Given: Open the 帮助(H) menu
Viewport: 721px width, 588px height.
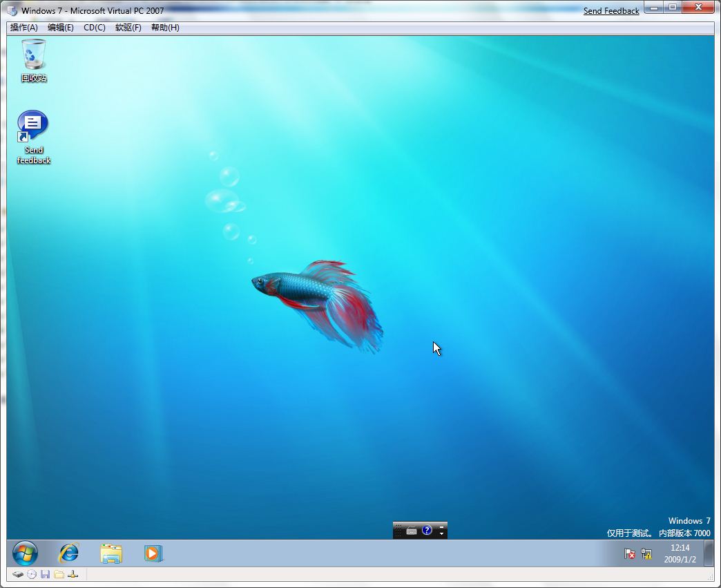Looking at the screenshot, I should 165,28.
